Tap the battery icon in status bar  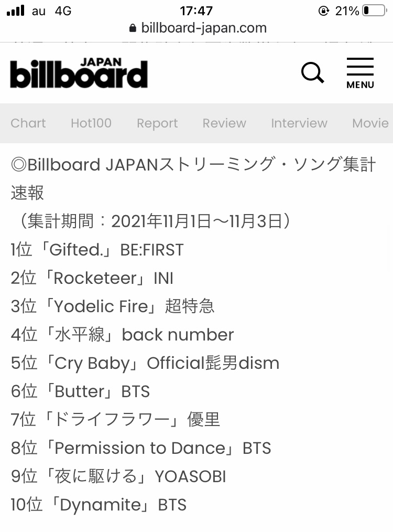click(374, 10)
